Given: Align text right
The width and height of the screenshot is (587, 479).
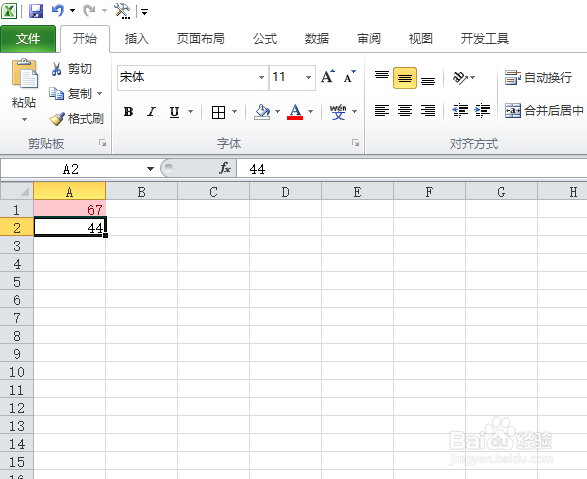Looking at the screenshot, I should coord(428,111).
